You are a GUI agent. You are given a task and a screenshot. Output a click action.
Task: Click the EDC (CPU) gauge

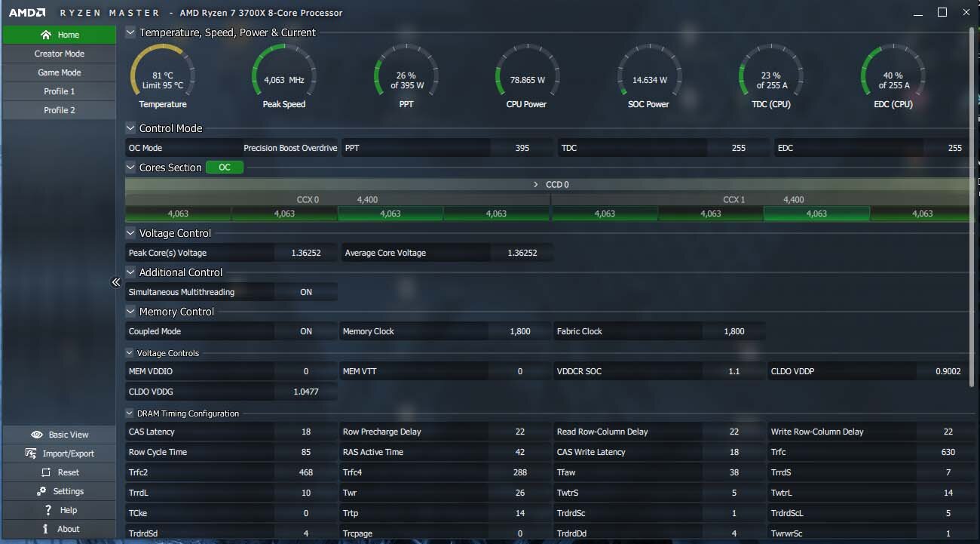coord(893,76)
